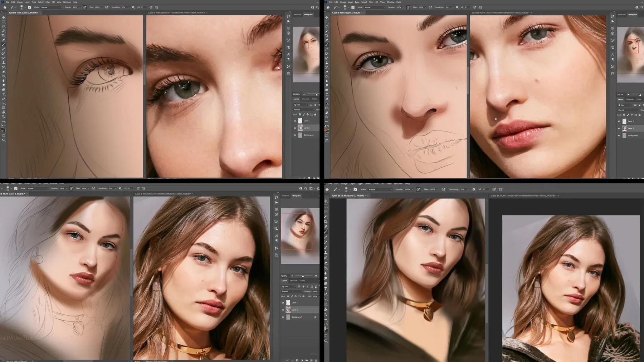644x362 pixels.
Task: Open brush settings panel toggle in top-left options bar
Action: pyautogui.click(x=30, y=7)
